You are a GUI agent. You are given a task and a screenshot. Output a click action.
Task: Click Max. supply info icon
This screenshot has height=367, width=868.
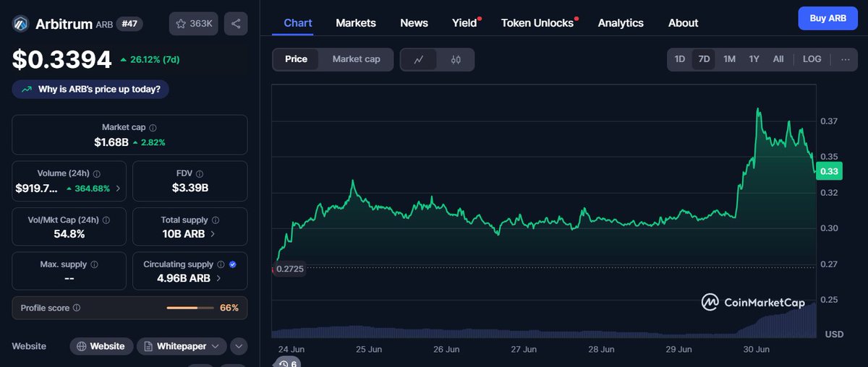click(94, 264)
